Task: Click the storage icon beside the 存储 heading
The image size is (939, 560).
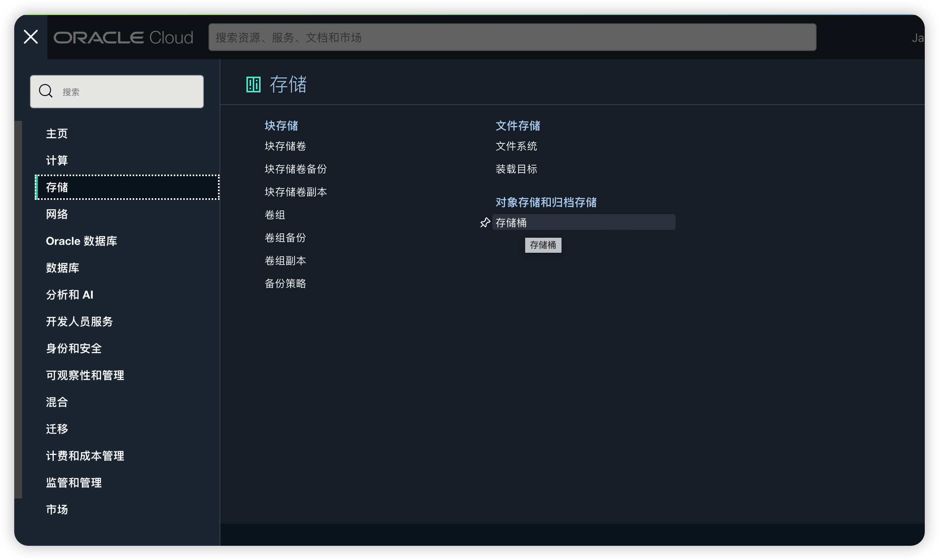Action: tap(253, 84)
